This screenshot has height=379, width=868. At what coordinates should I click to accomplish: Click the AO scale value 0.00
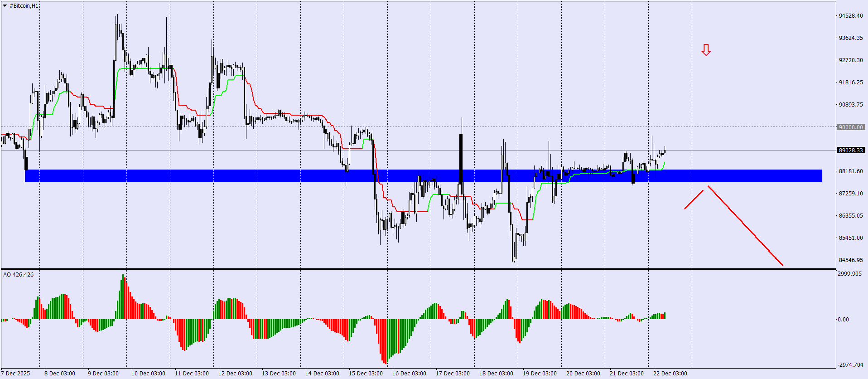(x=844, y=320)
